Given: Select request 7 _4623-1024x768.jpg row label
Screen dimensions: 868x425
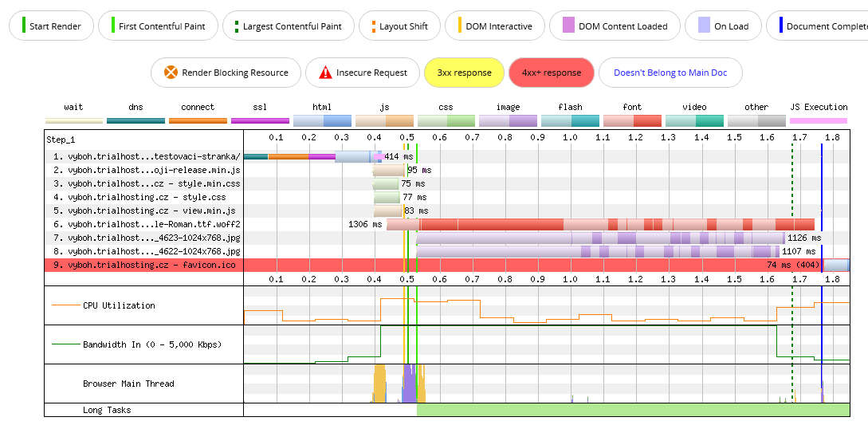Looking at the screenshot, I should point(147,238).
